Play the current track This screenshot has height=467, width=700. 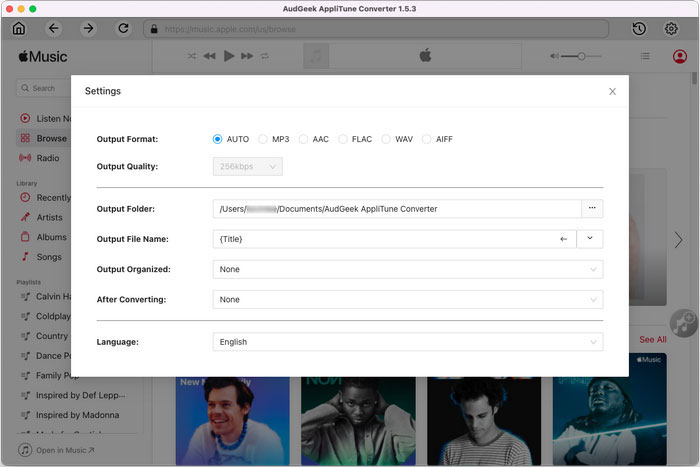tap(229, 56)
